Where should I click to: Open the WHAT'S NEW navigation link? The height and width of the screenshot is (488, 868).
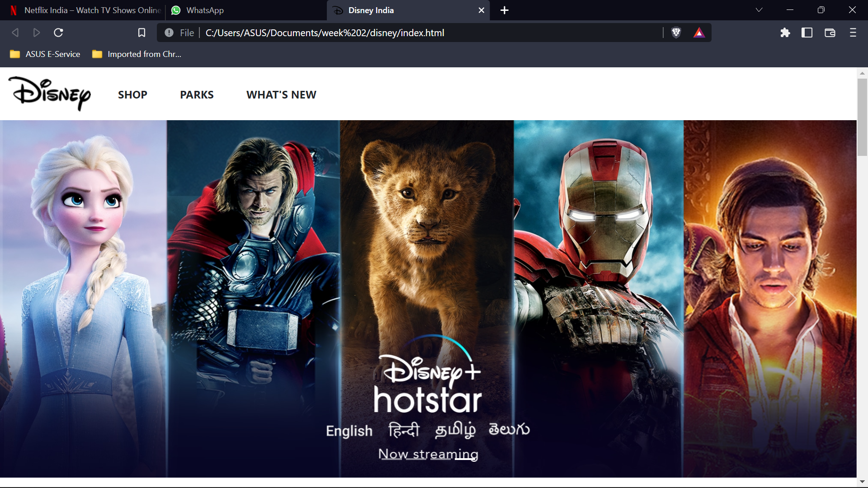pos(281,95)
